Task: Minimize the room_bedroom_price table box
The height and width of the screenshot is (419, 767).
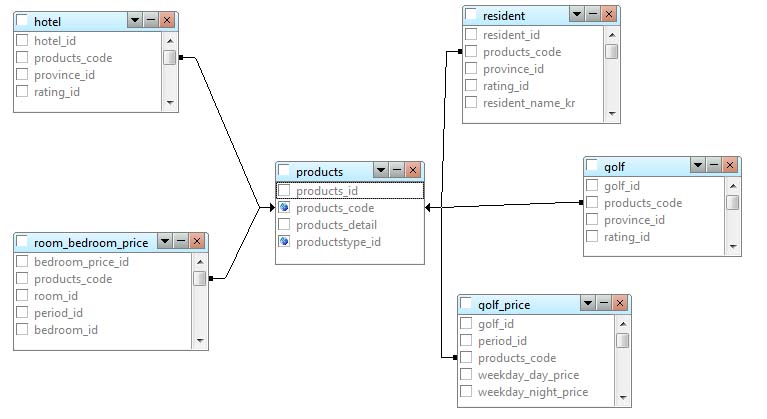Action: coord(181,241)
